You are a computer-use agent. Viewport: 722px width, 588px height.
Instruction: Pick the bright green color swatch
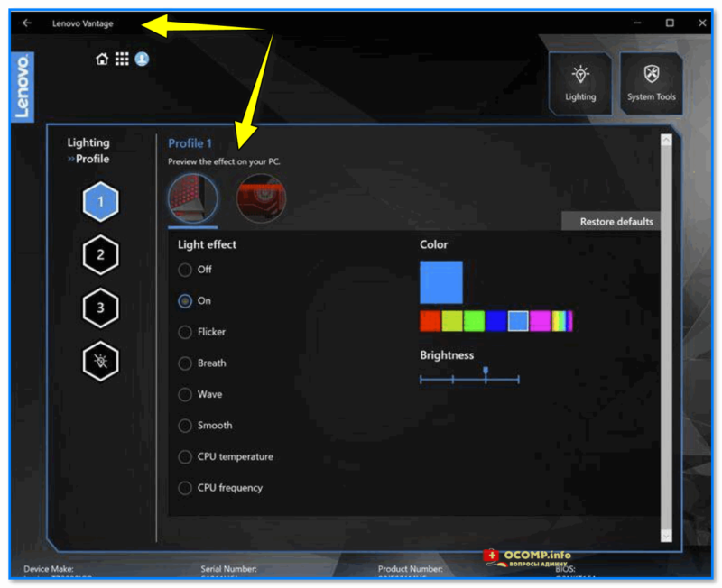point(474,321)
